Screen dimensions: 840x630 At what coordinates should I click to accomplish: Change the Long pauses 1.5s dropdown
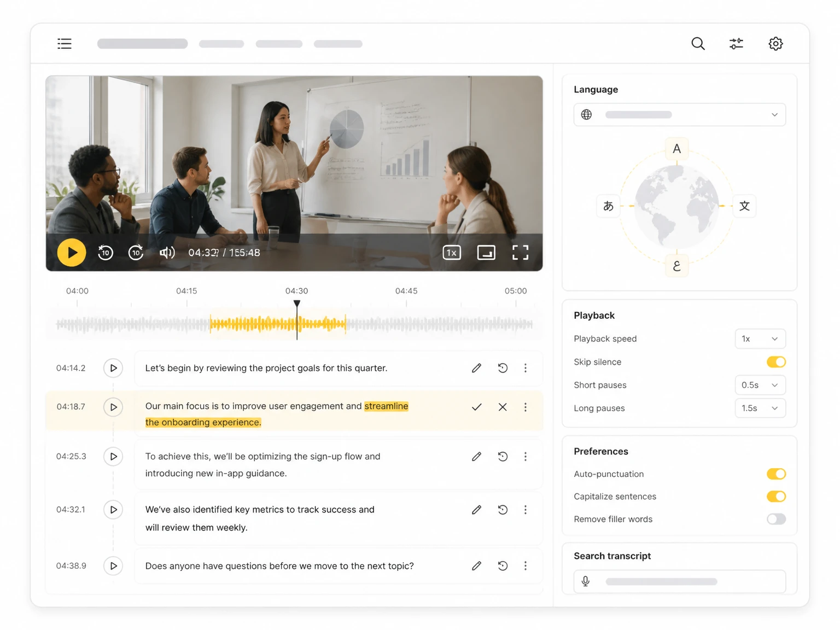click(760, 408)
